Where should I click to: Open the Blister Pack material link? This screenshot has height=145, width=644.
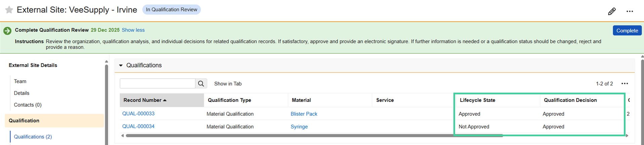[304, 114]
